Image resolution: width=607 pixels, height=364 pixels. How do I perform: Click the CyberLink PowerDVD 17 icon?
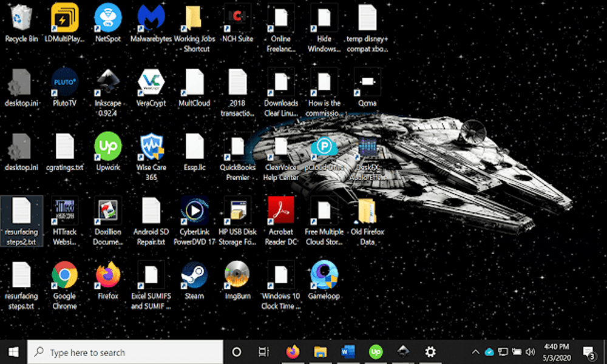(194, 211)
